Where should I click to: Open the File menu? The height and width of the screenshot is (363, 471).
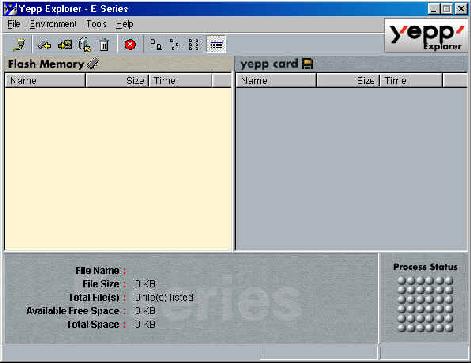click(x=14, y=24)
